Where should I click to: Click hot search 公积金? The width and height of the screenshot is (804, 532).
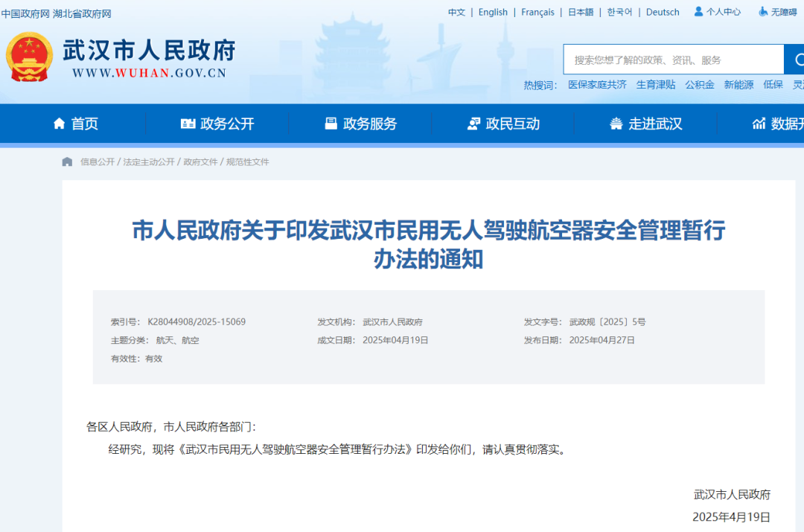tap(700, 85)
